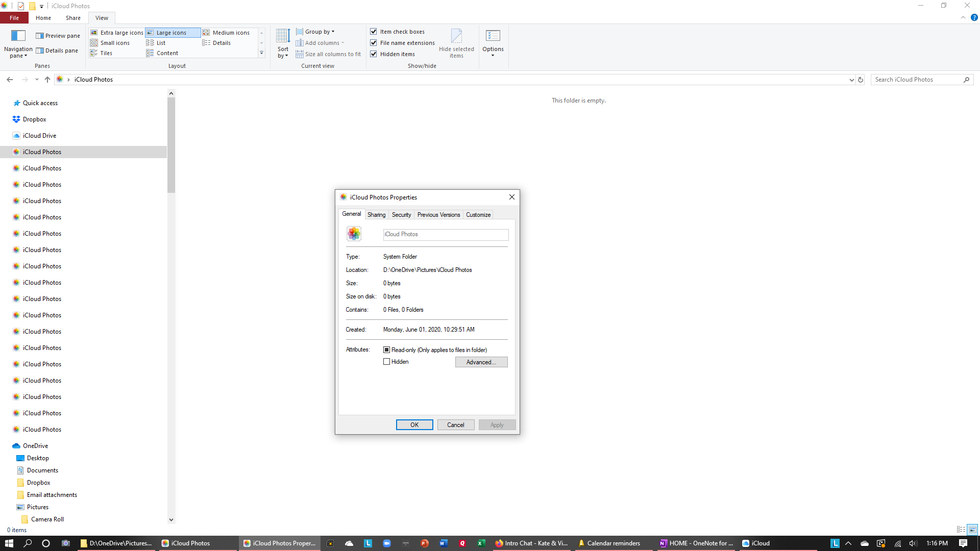Choose Extra large icons layout
This screenshot has height=551, width=980.
pos(117,33)
